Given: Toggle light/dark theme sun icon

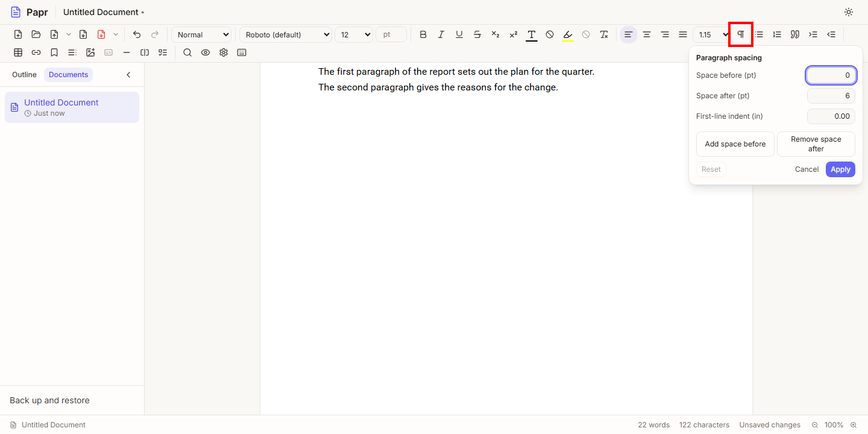Looking at the screenshot, I should point(849,12).
